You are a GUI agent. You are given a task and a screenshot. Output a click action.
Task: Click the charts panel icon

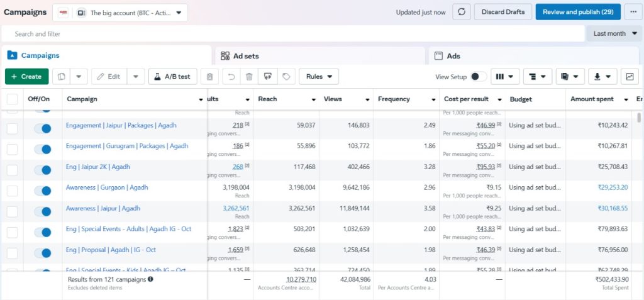click(x=630, y=77)
